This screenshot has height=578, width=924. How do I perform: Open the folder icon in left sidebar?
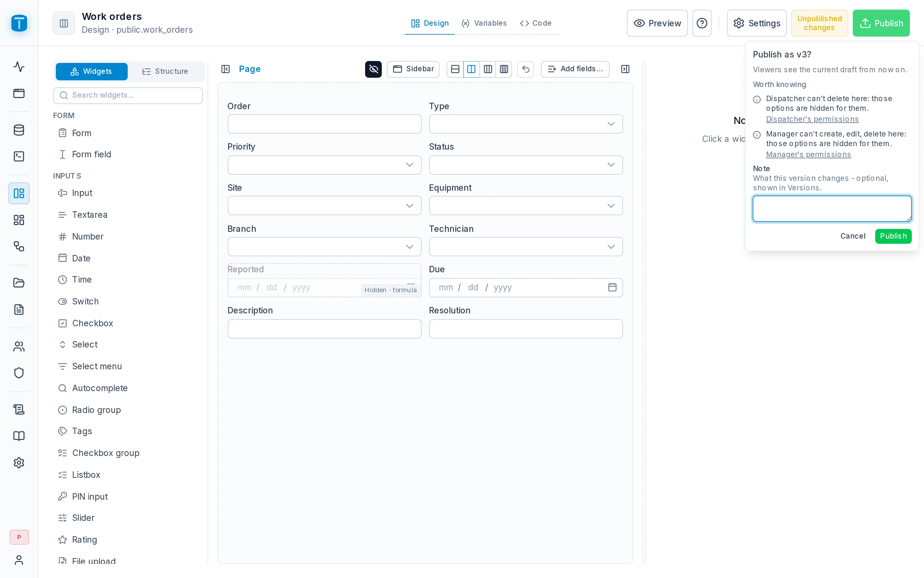click(x=19, y=283)
